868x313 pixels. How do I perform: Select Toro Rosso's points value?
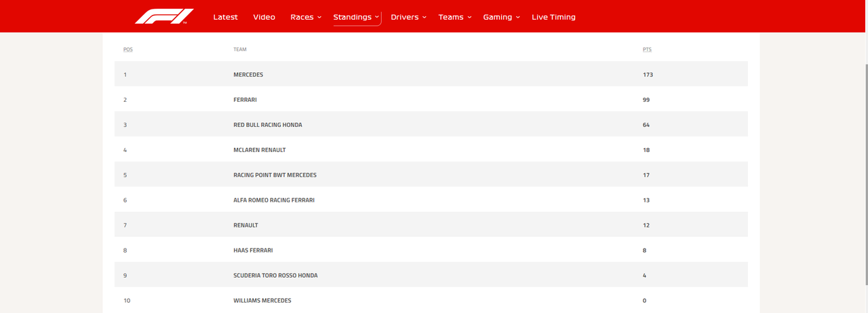click(x=645, y=276)
